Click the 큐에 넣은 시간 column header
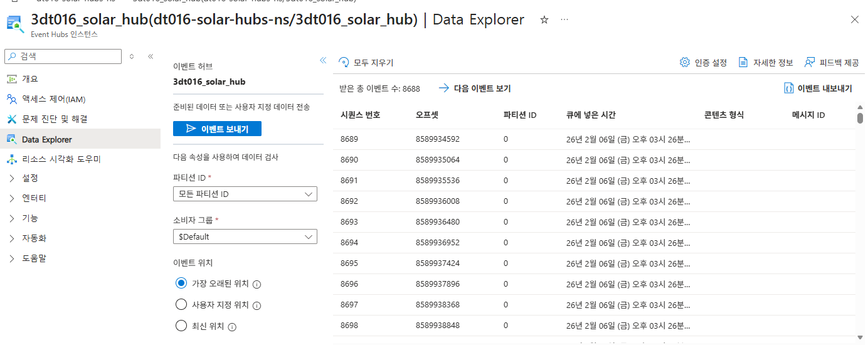Image resolution: width=868 pixels, height=345 pixels. [x=591, y=115]
